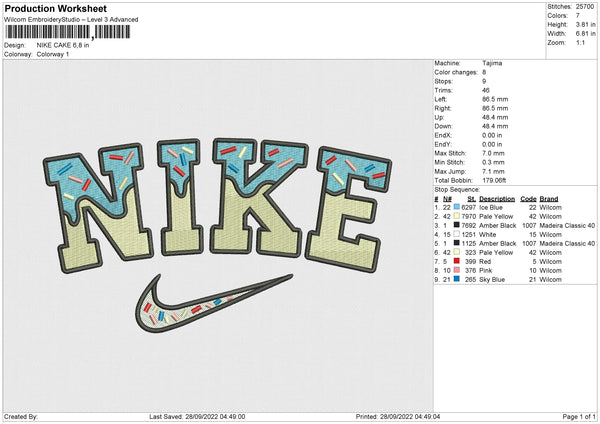Click the Stops value '9'
The image size is (600, 424).
coord(484,81)
